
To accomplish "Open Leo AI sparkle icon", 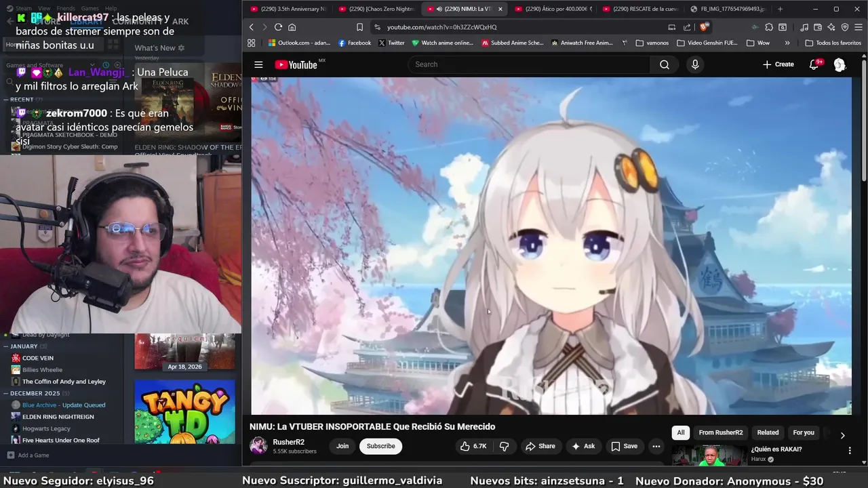I will point(831,27).
